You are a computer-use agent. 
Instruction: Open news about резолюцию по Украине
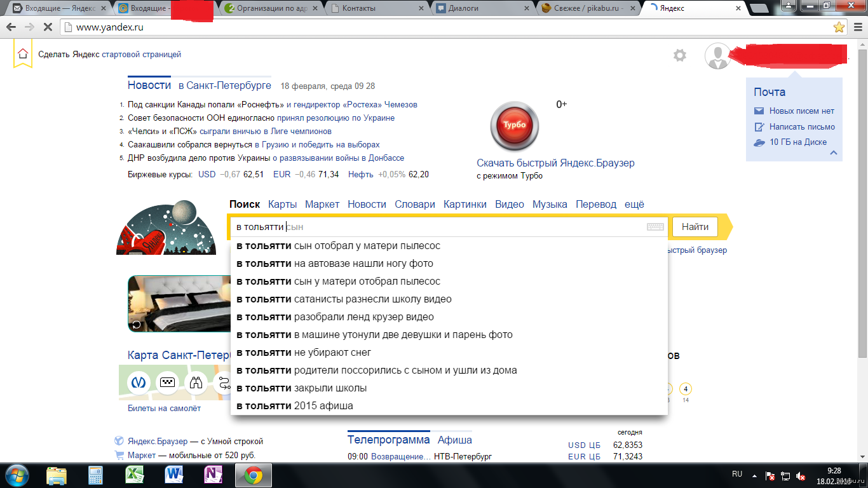(336, 118)
